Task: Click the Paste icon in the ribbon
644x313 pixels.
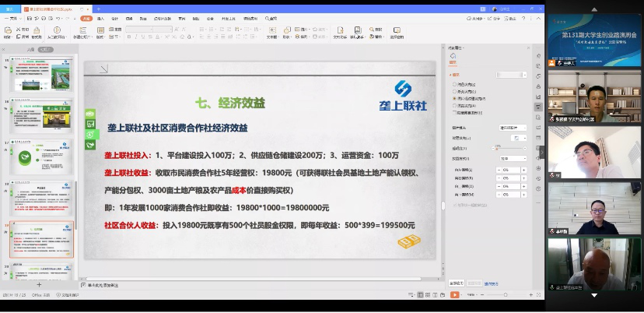Action: [x=8, y=30]
